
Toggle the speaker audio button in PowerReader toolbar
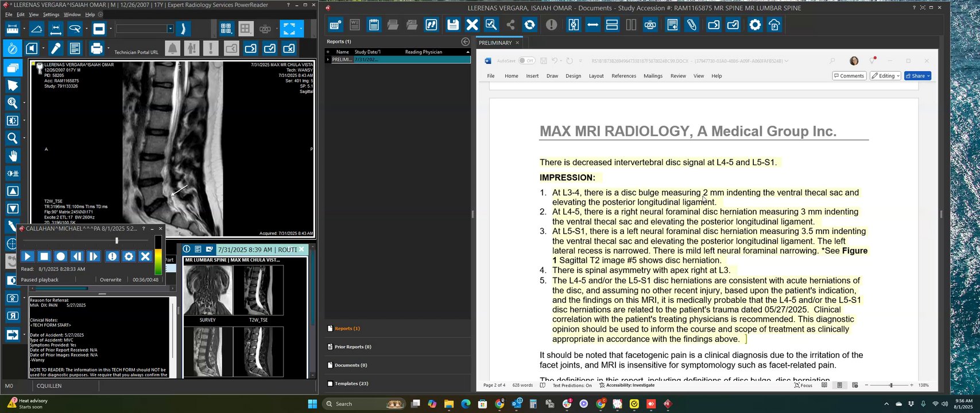click(x=32, y=48)
